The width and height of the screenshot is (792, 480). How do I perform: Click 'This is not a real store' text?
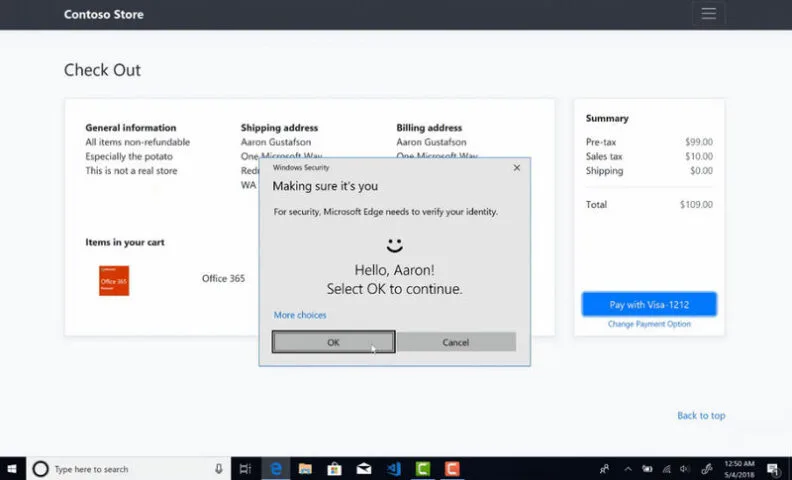click(131, 171)
